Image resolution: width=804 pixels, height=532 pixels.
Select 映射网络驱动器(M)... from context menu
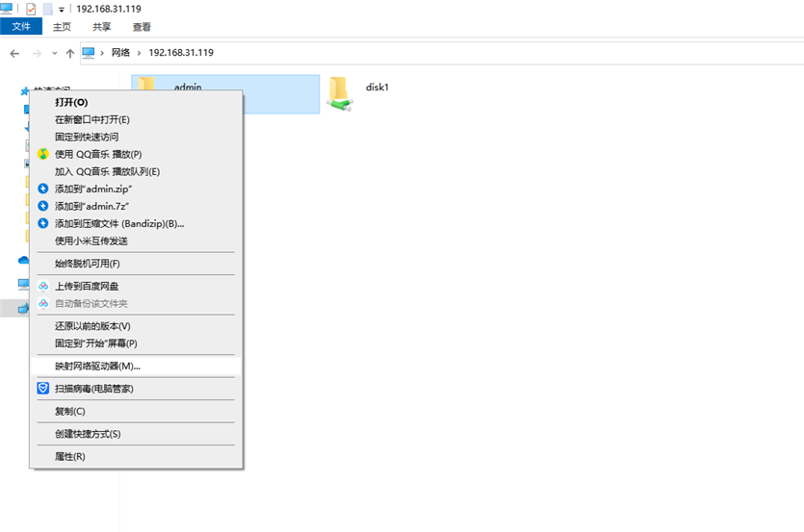97,366
